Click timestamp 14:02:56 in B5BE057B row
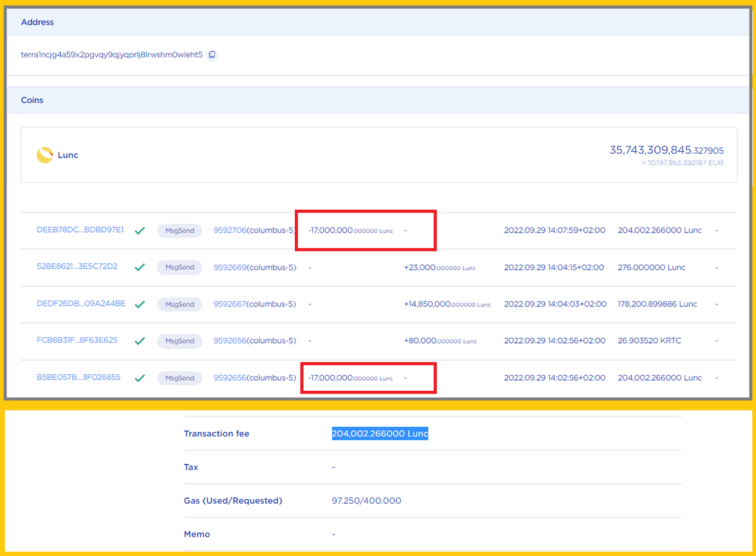 point(554,378)
